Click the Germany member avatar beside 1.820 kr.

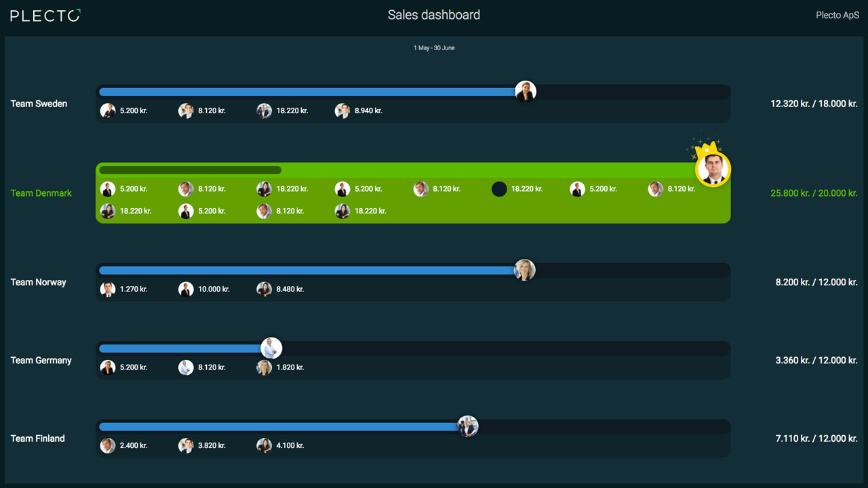click(264, 367)
